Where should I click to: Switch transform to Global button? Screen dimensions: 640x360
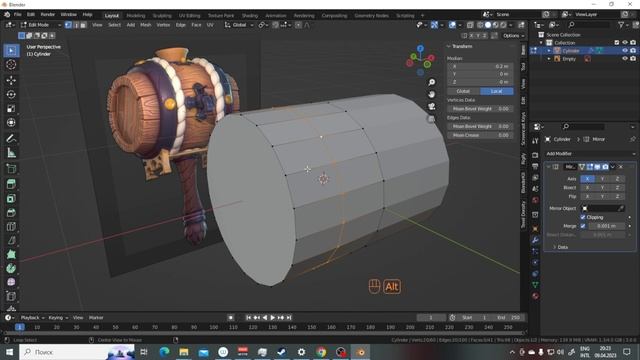(x=463, y=91)
